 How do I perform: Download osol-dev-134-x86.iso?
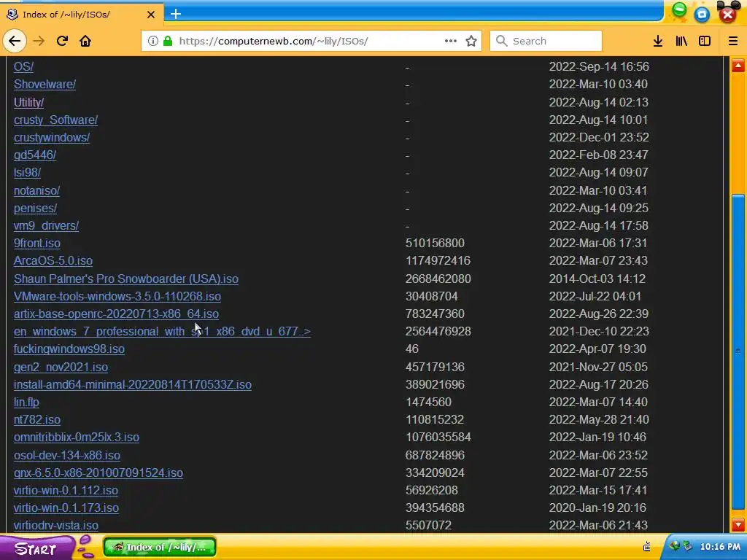tap(66, 455)
